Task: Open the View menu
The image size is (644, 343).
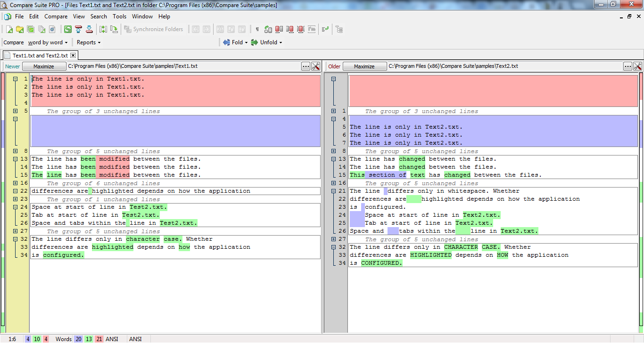Action: pos(79,16)
